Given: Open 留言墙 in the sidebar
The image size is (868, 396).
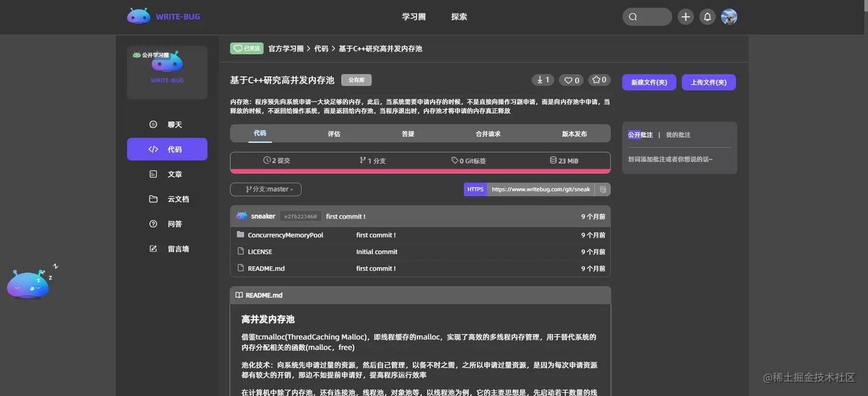Looking at the screenshot, I should pos(167,249).
